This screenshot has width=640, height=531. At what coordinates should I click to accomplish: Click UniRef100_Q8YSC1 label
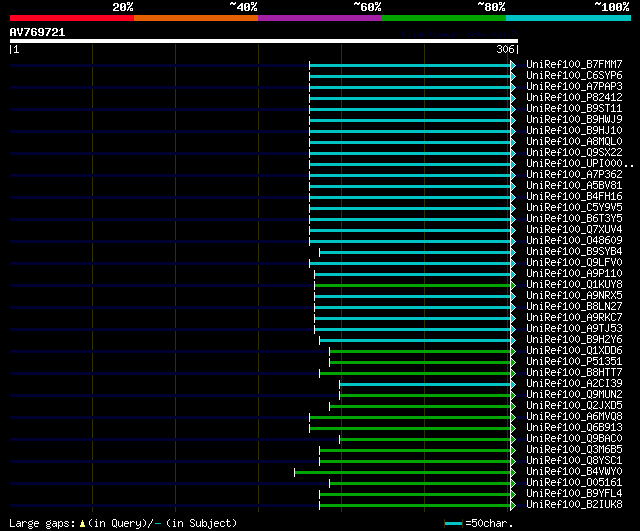(574, 461)
